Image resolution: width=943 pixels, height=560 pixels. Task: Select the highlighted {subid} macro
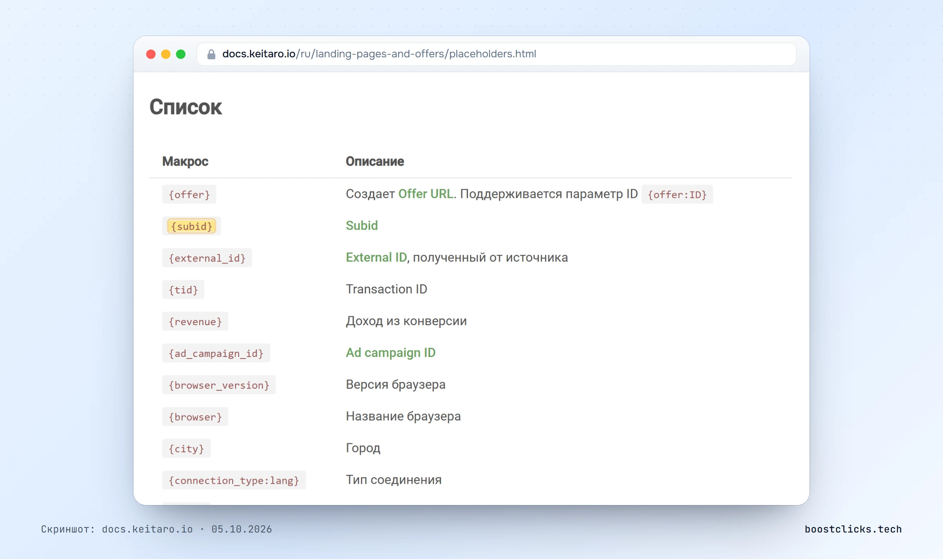coord(192,226)
